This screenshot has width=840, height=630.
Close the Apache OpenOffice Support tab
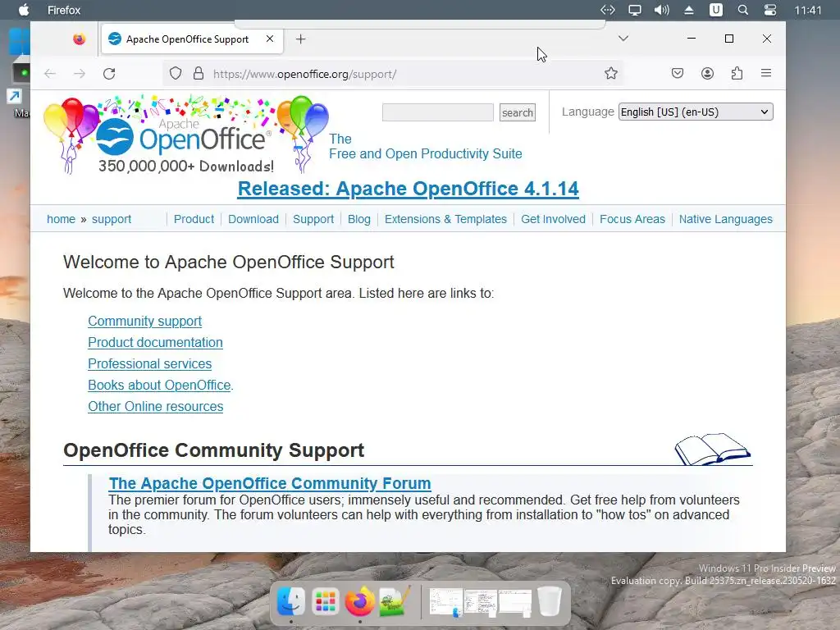tap(270, 39)
